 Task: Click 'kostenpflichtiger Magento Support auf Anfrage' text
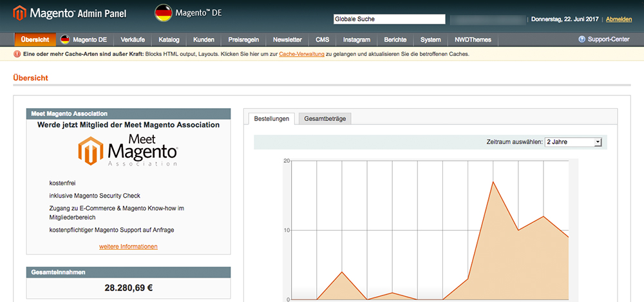point(111,230)
